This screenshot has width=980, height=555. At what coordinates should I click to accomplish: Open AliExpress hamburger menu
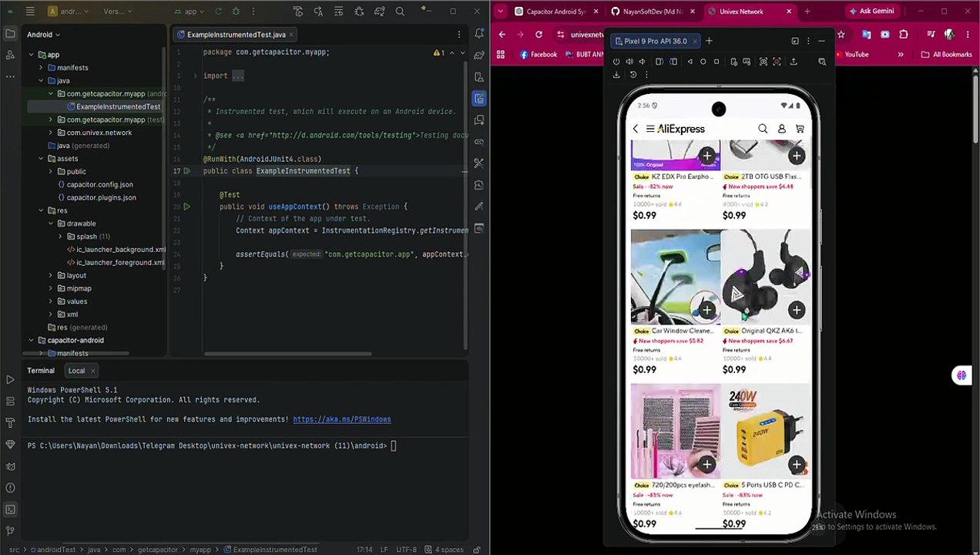[x=650, y=129]
